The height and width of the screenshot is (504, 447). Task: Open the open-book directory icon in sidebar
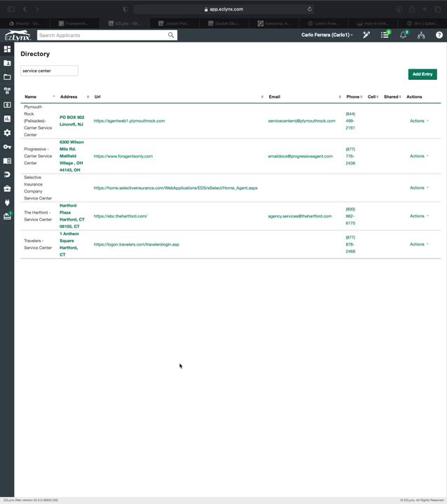[x=7, y=161]
